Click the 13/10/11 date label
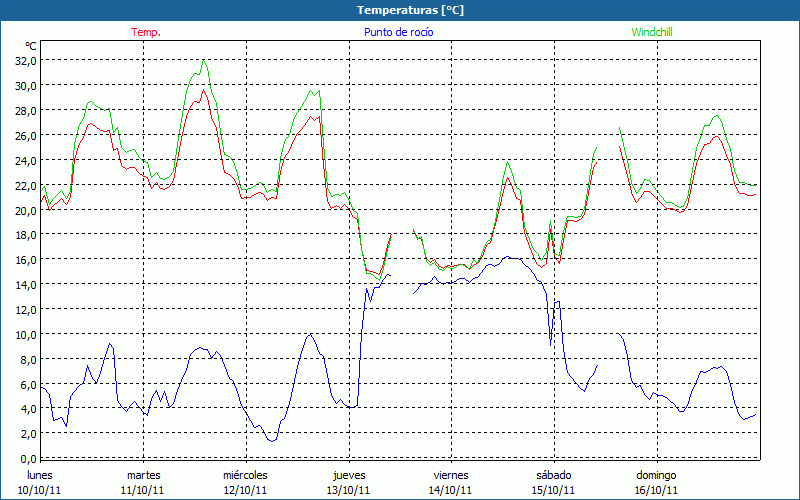Image resolution: width=800 pixels, height=500 pixels. 348,490
